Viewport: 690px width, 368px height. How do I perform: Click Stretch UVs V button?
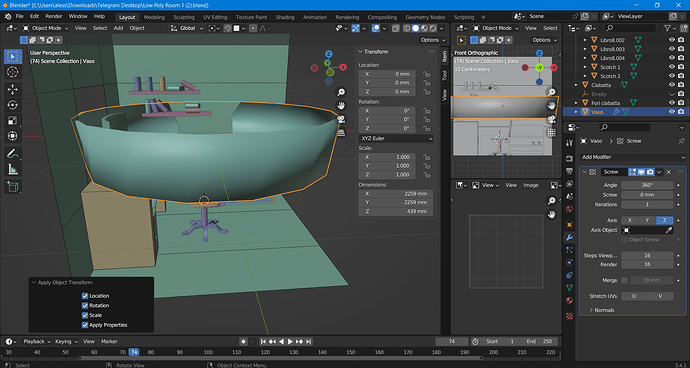pyautogui.click(x=660, y=296)
